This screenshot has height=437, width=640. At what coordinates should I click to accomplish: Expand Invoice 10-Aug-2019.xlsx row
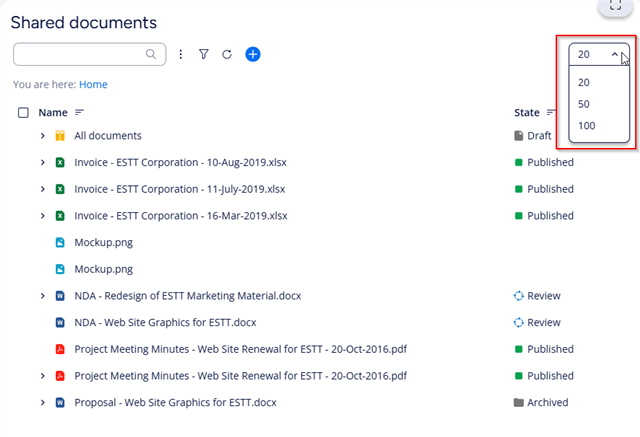42,162
